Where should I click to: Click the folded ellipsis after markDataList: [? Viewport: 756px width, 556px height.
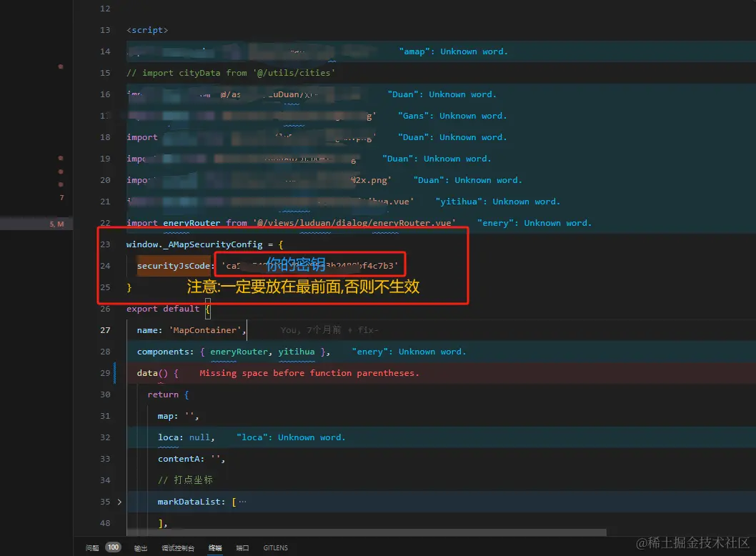pos(242,502)
